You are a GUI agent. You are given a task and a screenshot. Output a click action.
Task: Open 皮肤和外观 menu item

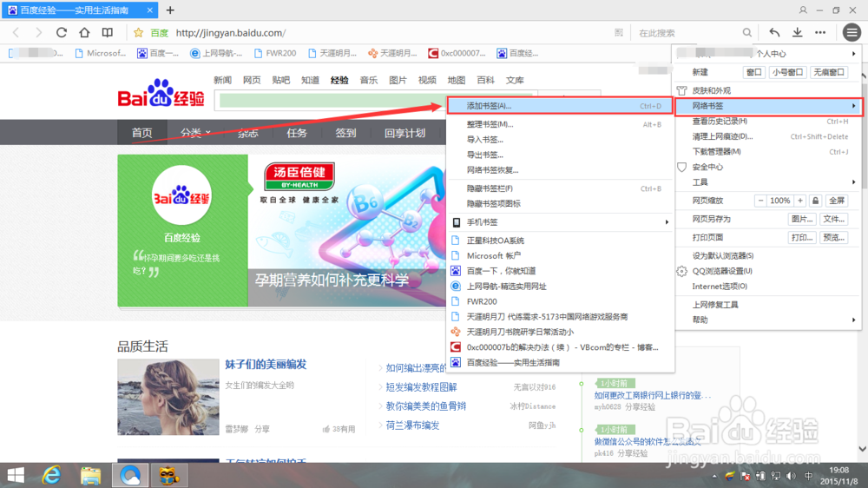pos(768,90)
